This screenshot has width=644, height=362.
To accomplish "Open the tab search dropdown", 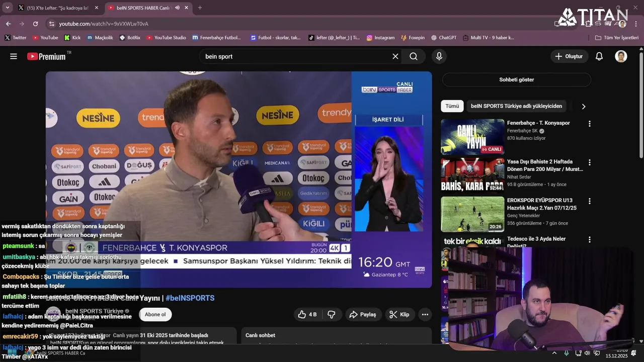I will (8, 8).
